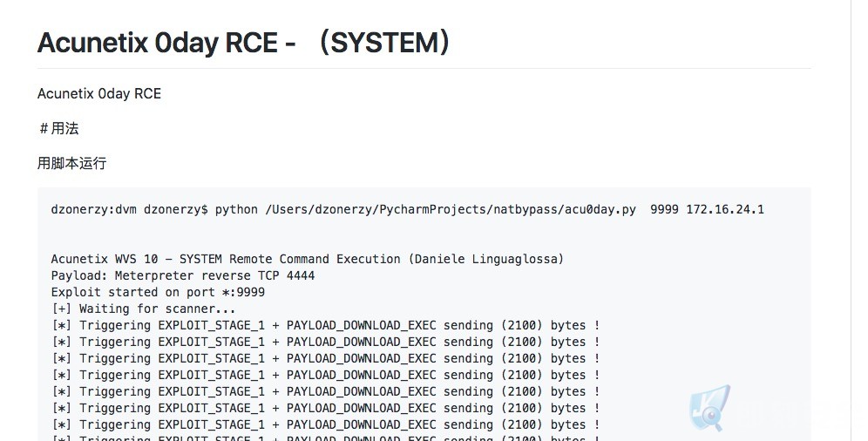Click the '#用法' line
Screen dimensions: 868x441
click(x=58, y=128)
